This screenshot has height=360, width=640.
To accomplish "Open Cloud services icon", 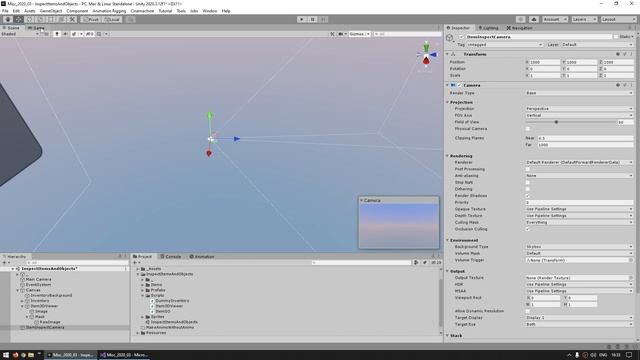I will point(534,19).
